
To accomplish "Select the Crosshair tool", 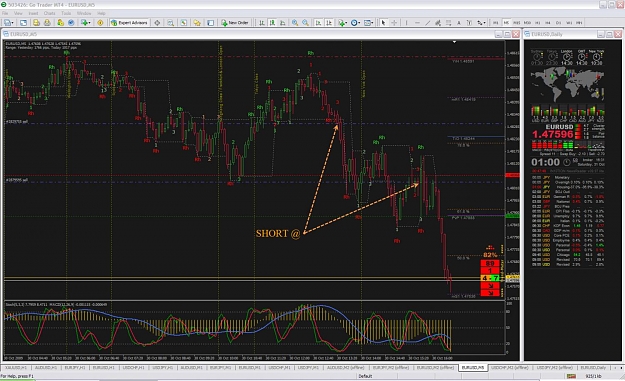I will click(394, 23).
